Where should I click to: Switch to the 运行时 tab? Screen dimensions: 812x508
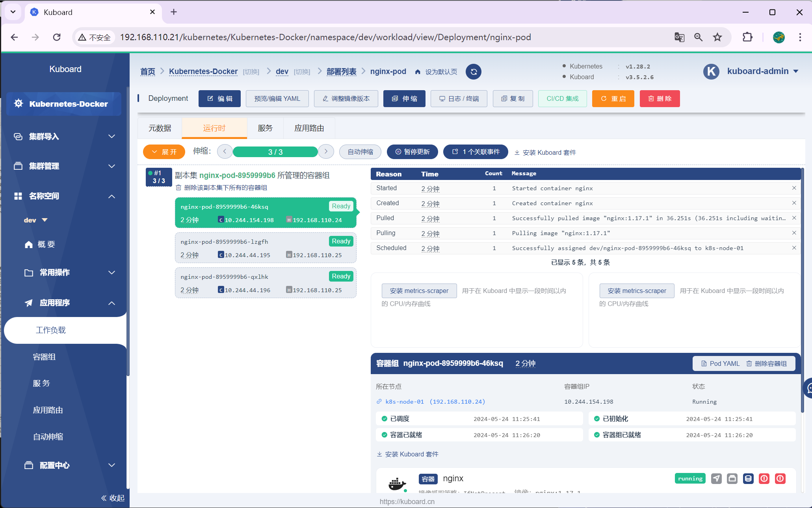point(214,128)
